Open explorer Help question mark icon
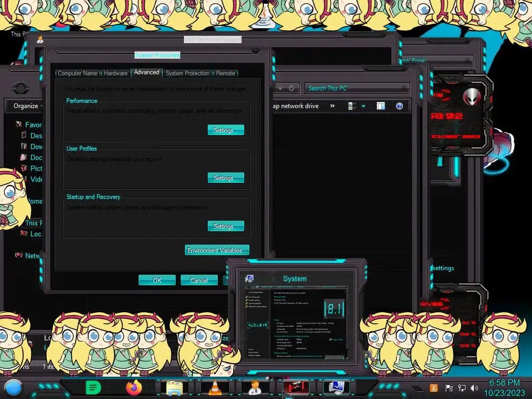Image resolution: width=532 pixels, height=399 pixels. click(x=400, y=106)
